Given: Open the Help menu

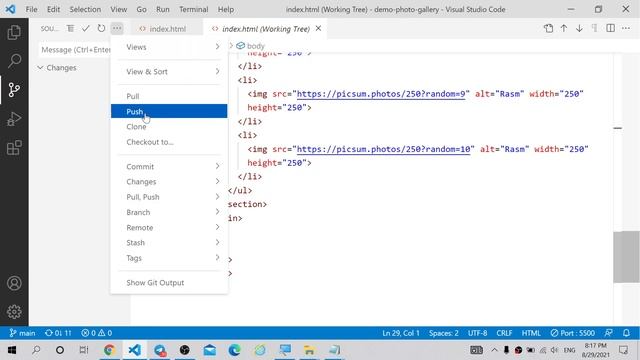Looking at the screenshot, I should tap(226, 9).
